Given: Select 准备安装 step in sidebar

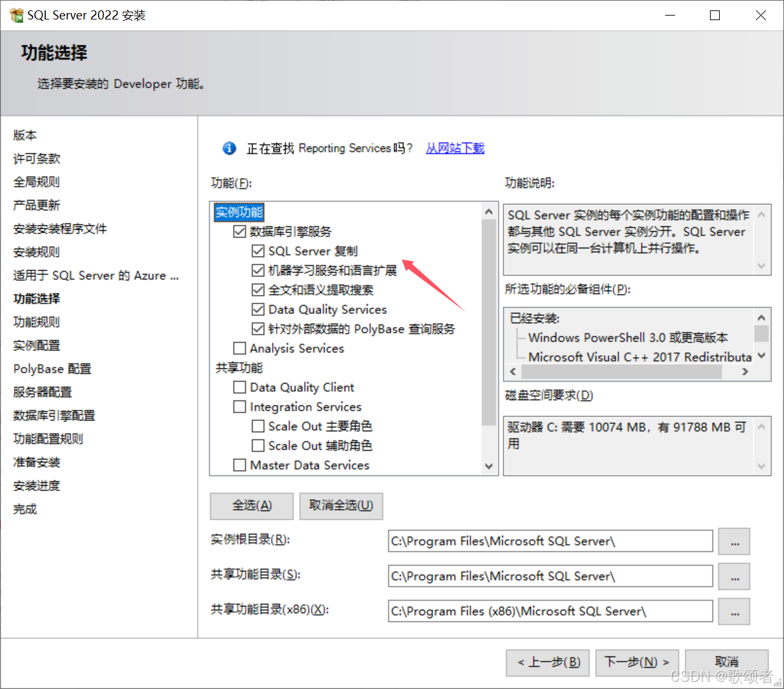Looking at the screenshot, I should point(37,462).
